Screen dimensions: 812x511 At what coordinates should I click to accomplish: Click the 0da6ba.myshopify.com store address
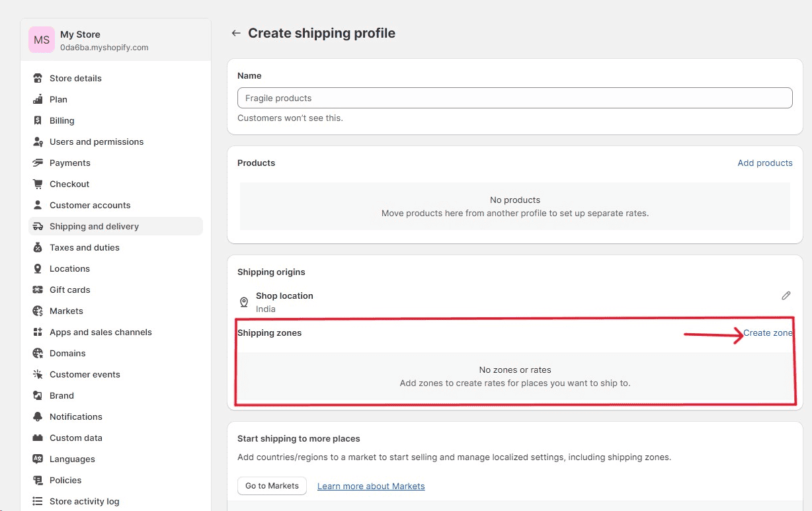104,48
